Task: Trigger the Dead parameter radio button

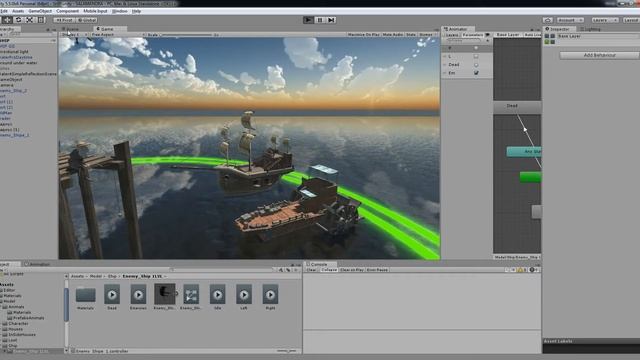Action: tap(476, 64)
